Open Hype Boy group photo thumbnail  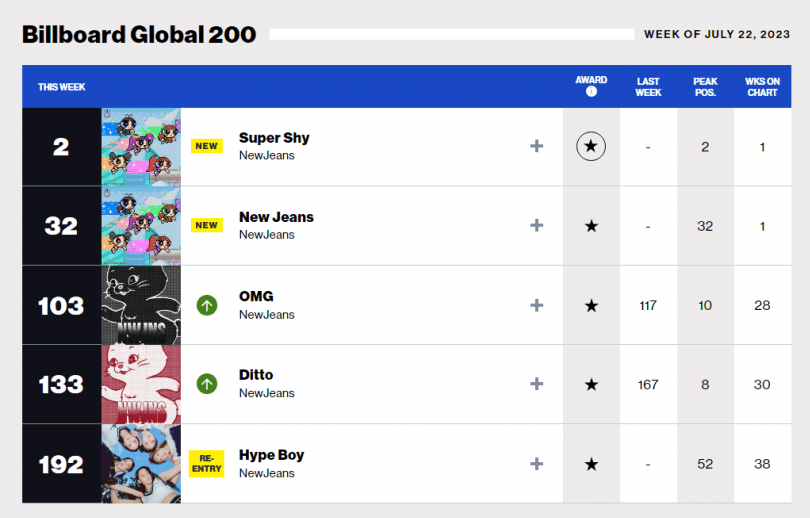point(141,464)
